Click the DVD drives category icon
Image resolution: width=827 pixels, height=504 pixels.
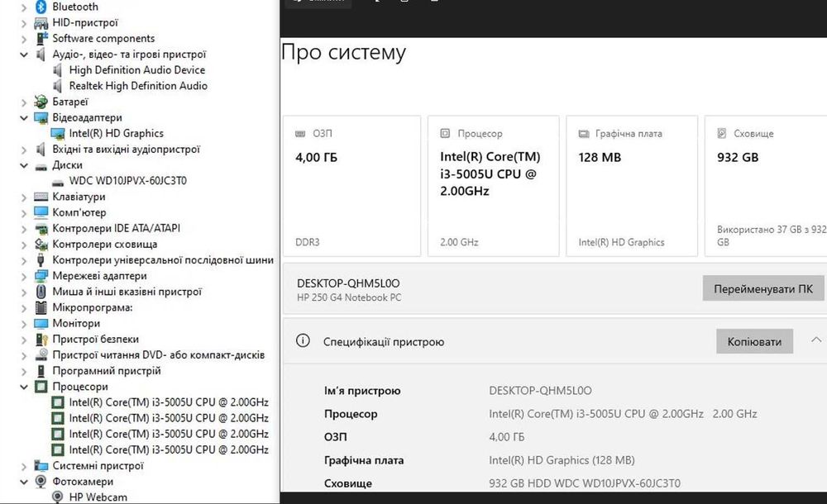click(x=41, y=354)
